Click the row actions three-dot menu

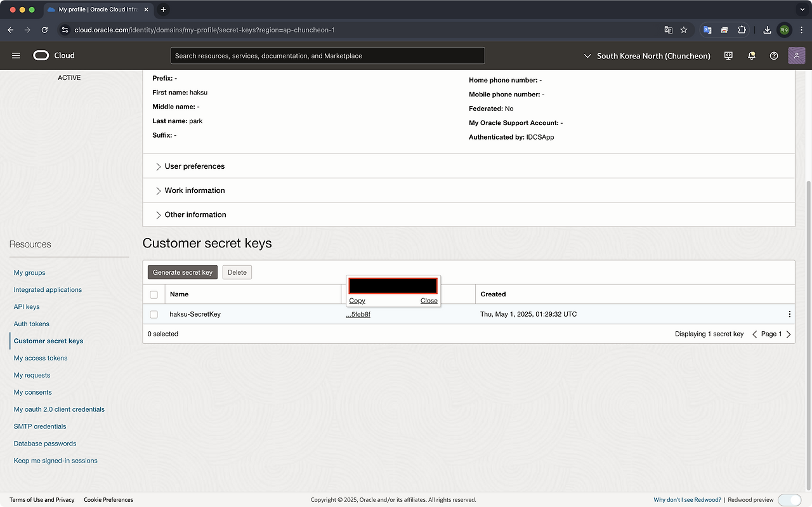[x=789, y=314]
